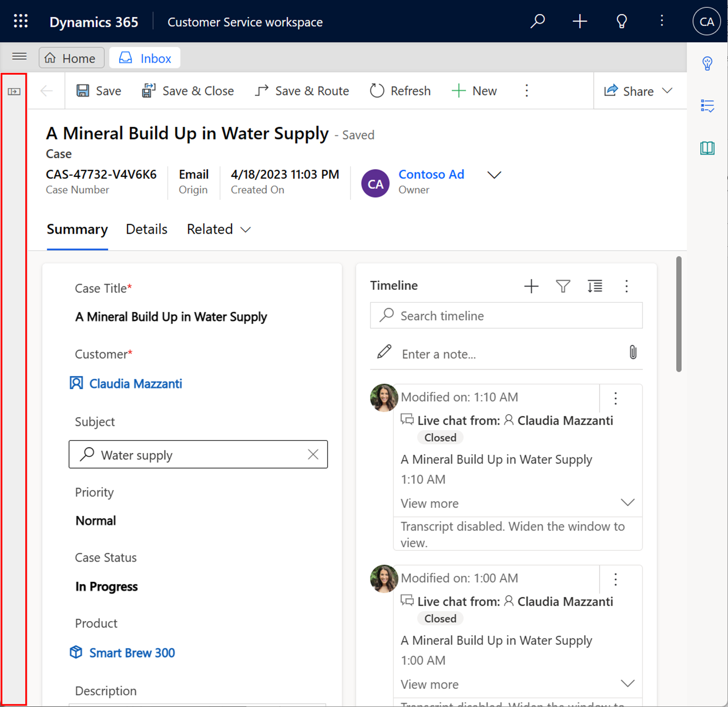Click the 4/18/2023 11:03 PM created date

pyautogui.click(x=285, y=174)
